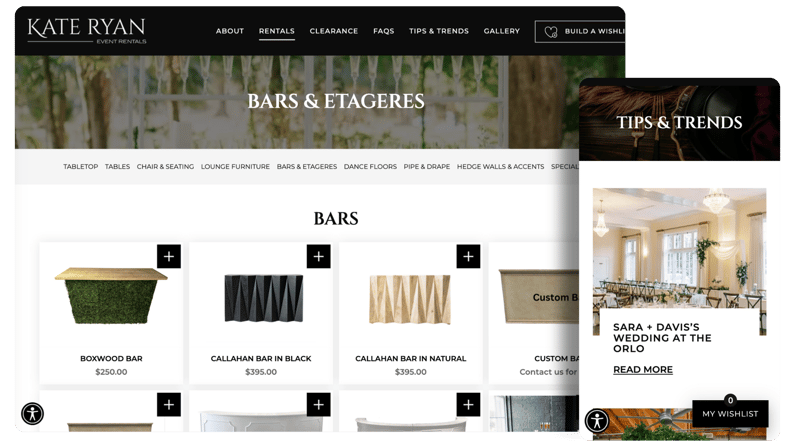This screenshot has width=795, height=447.
Task: Switch to Lounge Furniture category
Action: (x=235, y=166)
